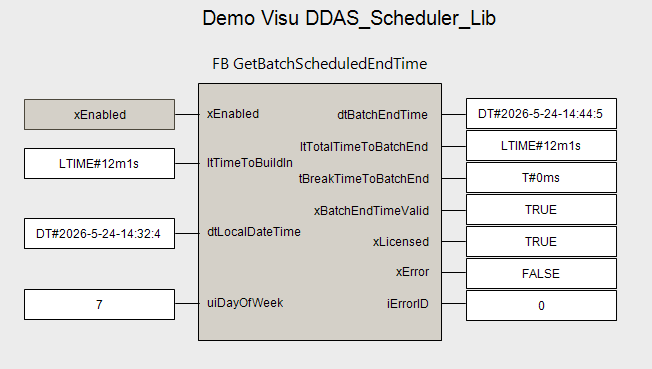Click the Demo Visu DDAS_Scheduler_Lib heading
Viewport: 652px width, 369px height.
[349, 18]
